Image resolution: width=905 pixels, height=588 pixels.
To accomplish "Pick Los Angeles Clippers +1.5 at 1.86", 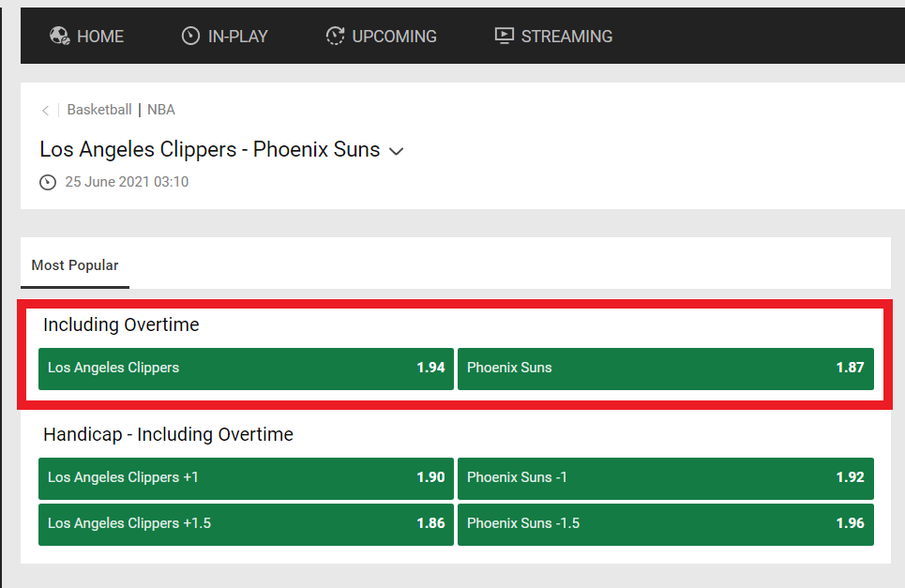I will (x=246, y=524).
